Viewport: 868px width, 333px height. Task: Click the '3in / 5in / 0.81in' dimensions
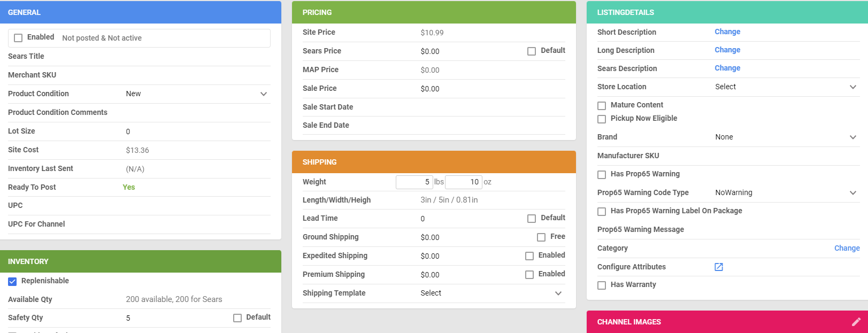point(449,200)
